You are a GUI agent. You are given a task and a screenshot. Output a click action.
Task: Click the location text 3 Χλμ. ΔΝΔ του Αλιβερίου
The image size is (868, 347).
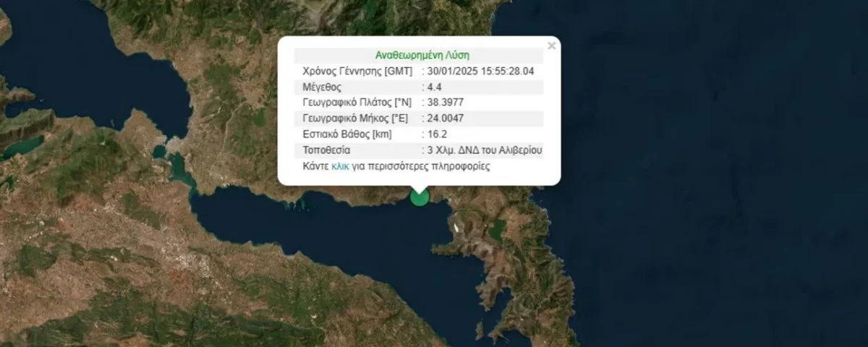click(x=482, y=151)
